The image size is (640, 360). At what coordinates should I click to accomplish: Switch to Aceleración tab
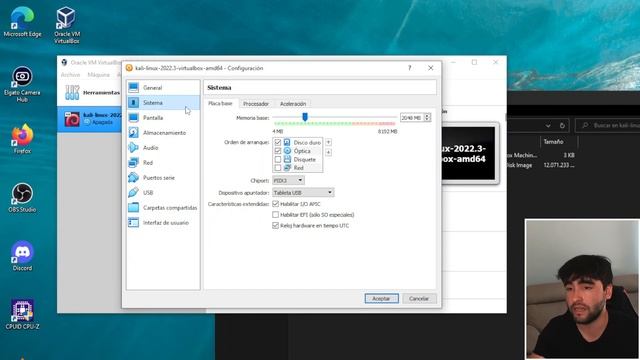pos(293,104)
